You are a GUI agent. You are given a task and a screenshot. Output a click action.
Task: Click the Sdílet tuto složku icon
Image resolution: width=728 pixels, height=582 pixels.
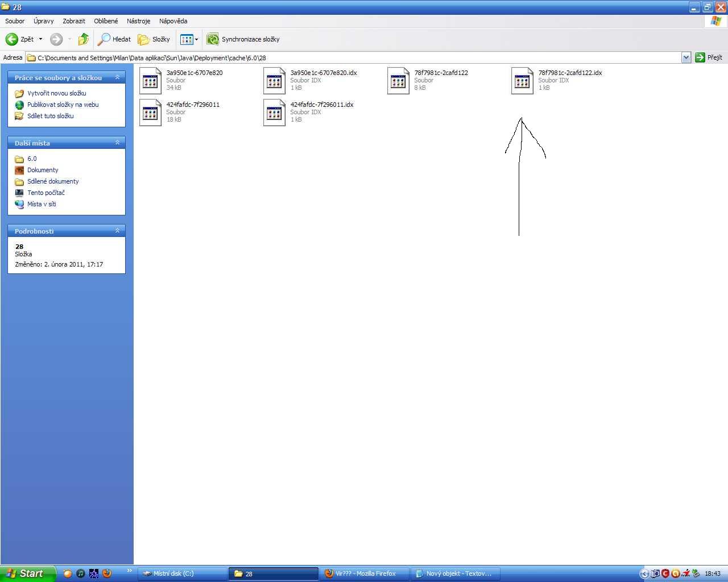[19, 116]
